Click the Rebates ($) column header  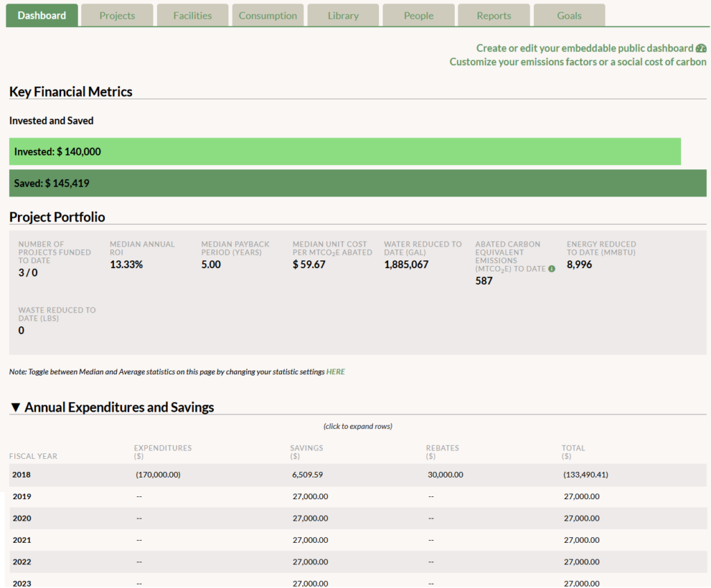pyautogui.click(x=442, y=452)
